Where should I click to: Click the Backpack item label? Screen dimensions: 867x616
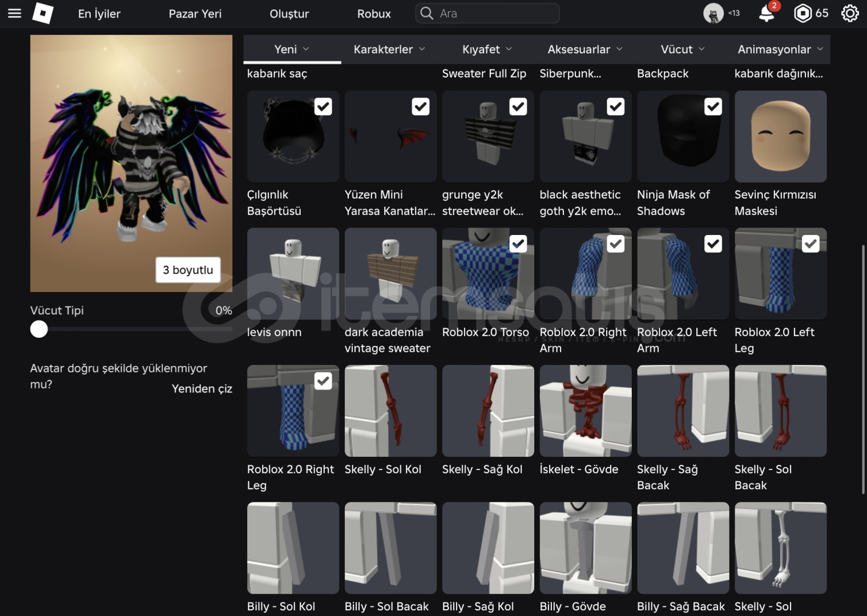pyautogui.click(x=663, y=74)
